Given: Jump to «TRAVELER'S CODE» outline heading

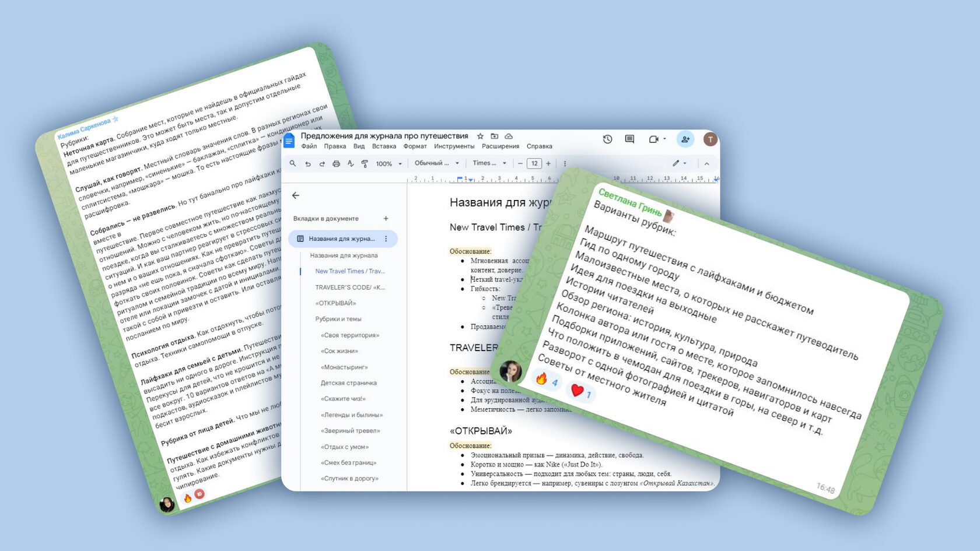Looking at the screenshot, I should (350, 287).
